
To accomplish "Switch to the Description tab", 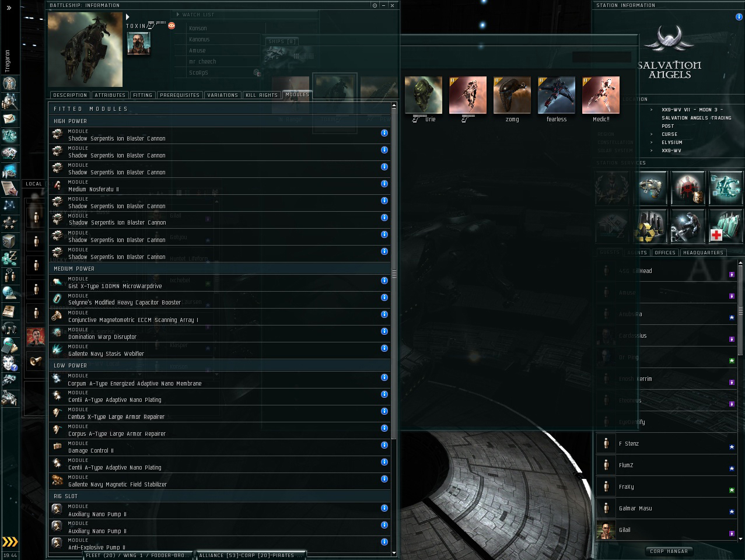I will tap(69, 95).
